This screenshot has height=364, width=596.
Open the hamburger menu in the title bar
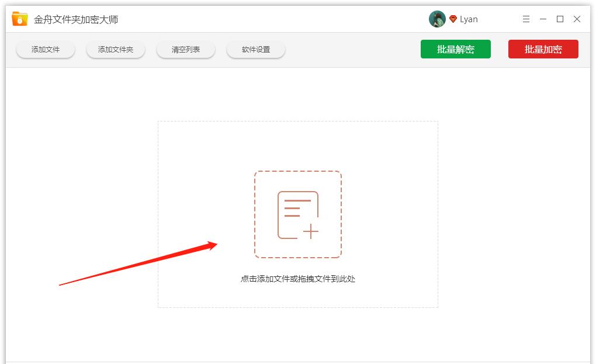[525, 19]
